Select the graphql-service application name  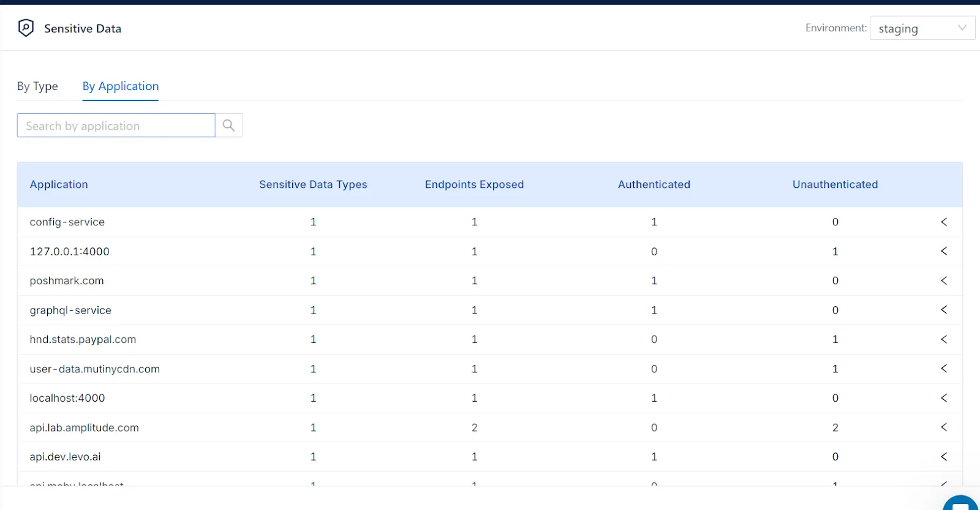(70, 310)
